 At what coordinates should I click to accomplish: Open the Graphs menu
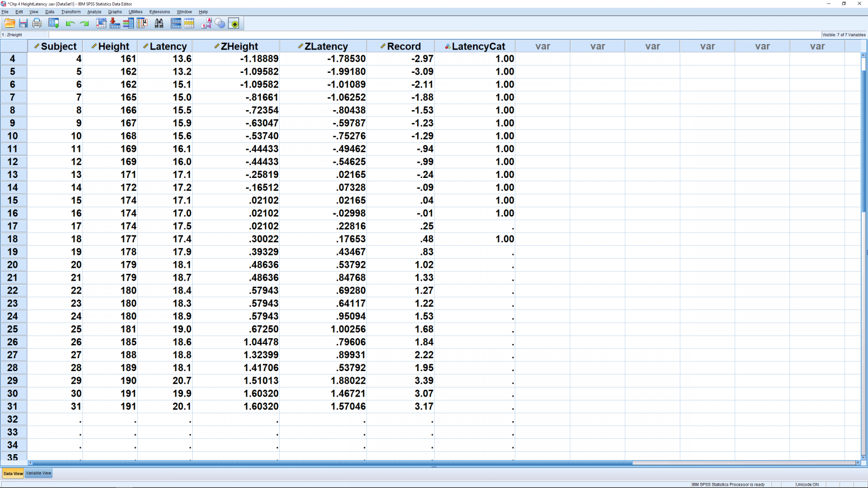(115, 11)
